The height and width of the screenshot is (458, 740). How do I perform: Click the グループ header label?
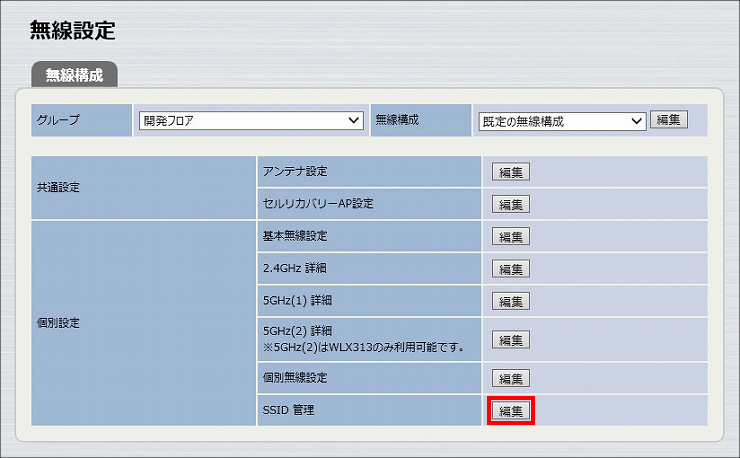(x=59, y=120)
